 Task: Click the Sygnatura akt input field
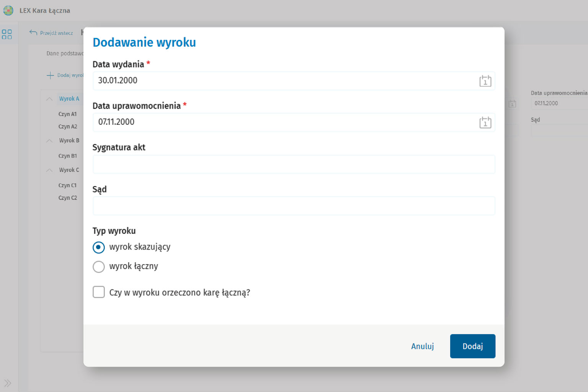click(294, 165)
